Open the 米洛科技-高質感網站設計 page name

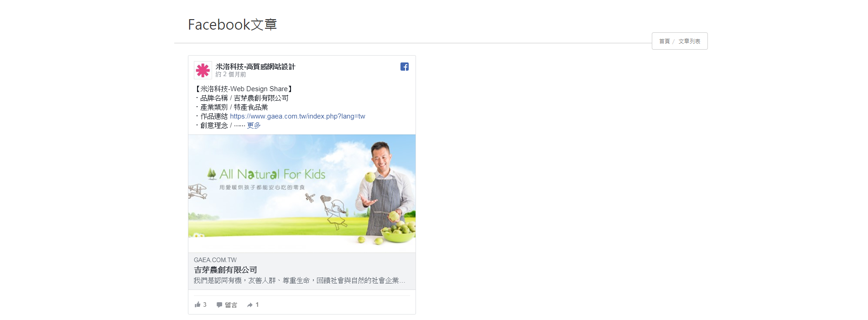coord(255,67)
